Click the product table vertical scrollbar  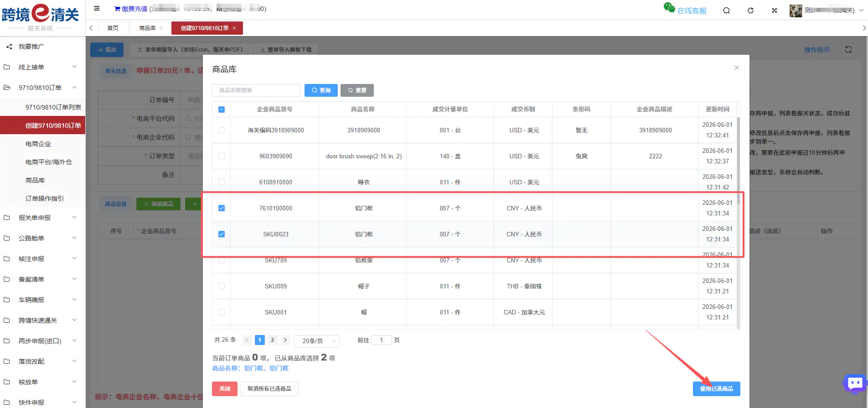click(739, 160)
